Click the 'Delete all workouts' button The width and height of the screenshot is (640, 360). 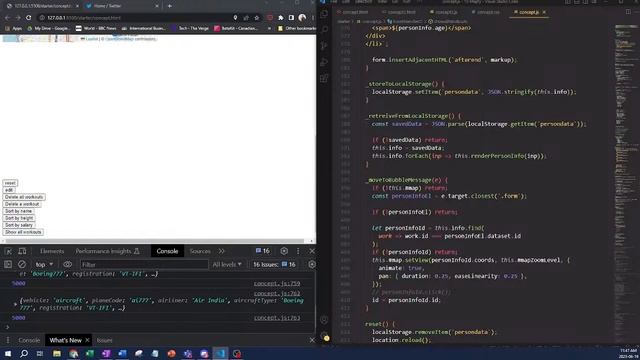24,197
